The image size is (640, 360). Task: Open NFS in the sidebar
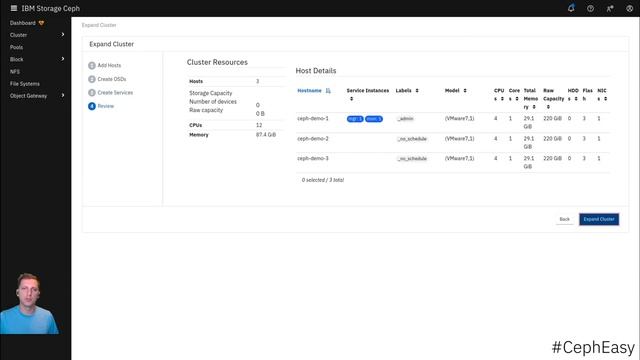15,71
